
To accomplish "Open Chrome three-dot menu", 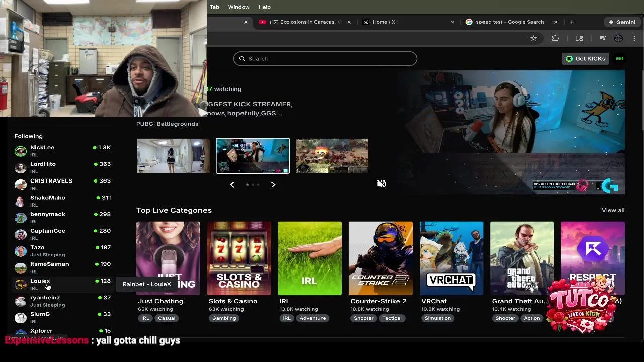I will (634, 38).
